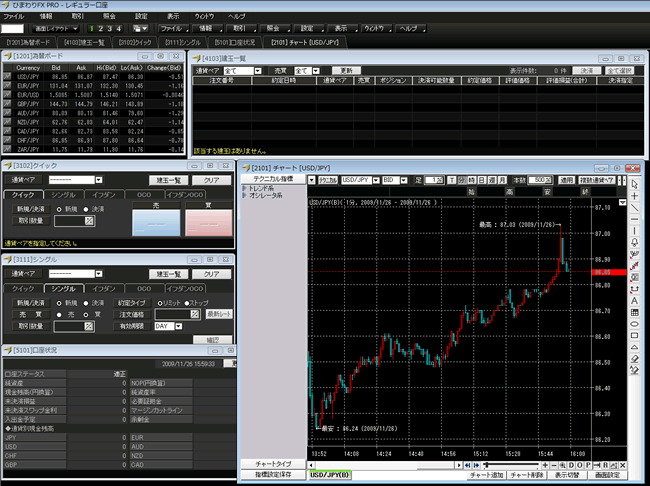Select the eraser tool in chart toolbar
This screenshot has height=486, width=650.
click(634, 359)
